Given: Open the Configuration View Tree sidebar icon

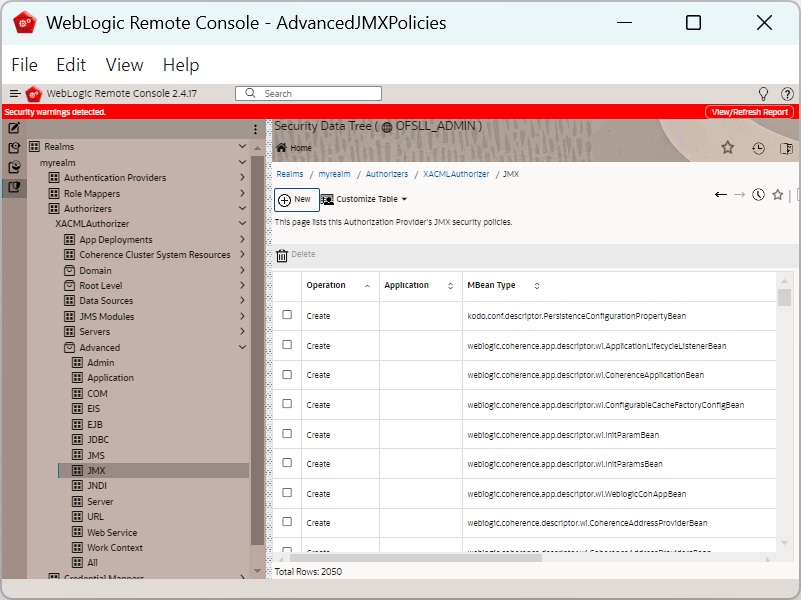Looking at the screenshot, I should [x=14, y=148].
